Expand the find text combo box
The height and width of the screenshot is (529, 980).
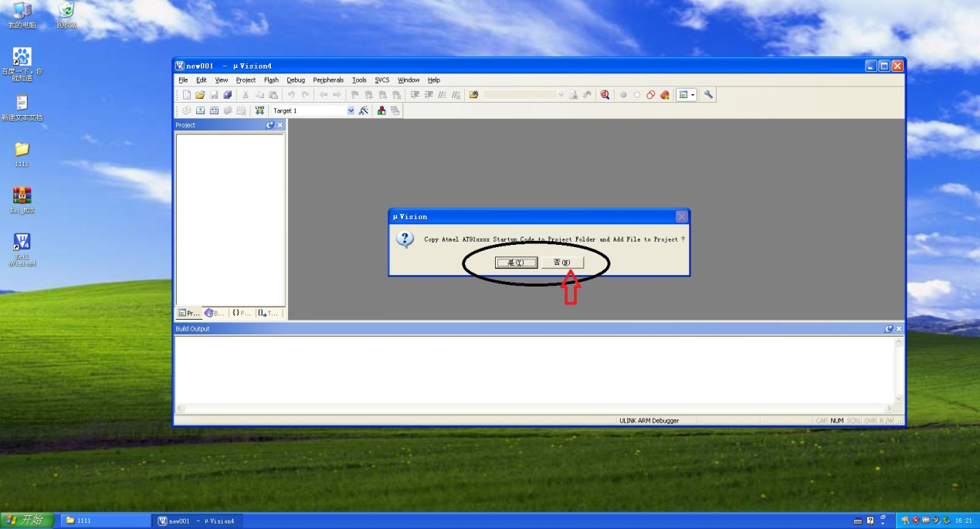click(x=561, y=95)
